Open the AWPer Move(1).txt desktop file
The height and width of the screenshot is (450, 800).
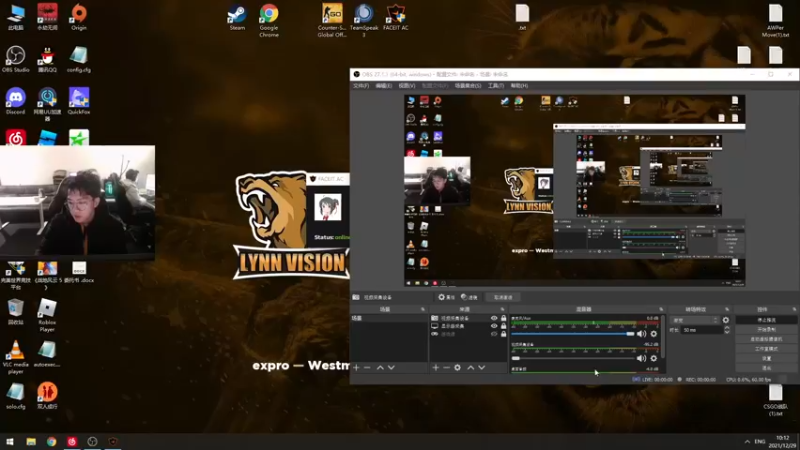(776, 20)
